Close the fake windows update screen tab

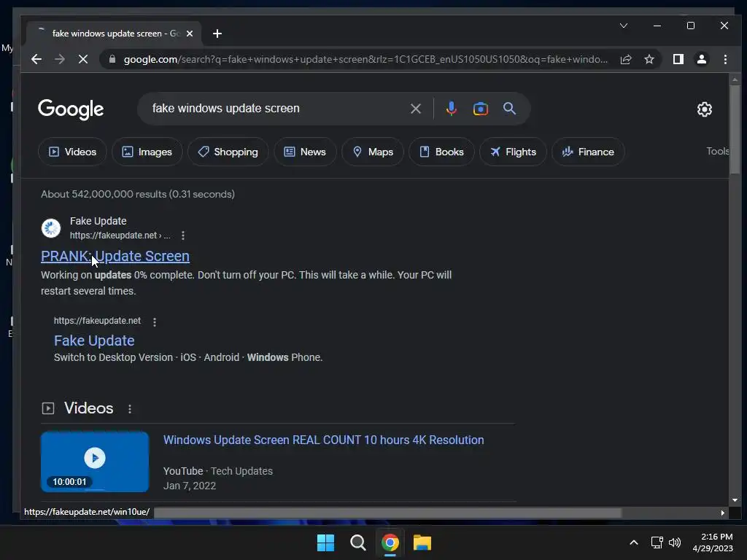[x=190, y=34]
